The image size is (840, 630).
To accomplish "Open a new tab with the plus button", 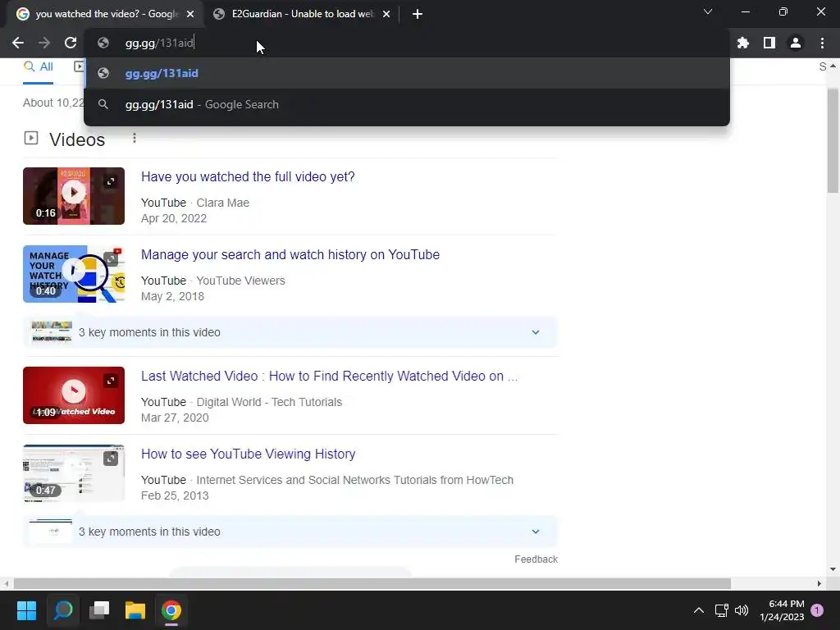I will click(418, 14).
